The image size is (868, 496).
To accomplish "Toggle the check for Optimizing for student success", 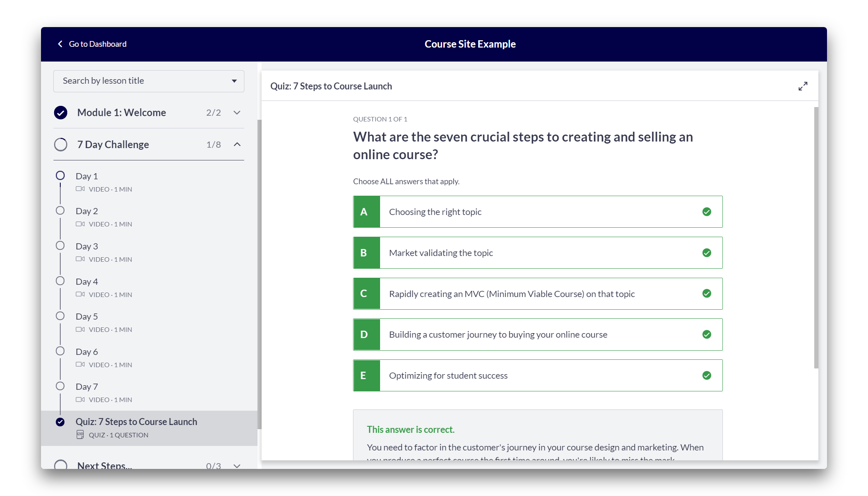I will [x=706, y=375].
